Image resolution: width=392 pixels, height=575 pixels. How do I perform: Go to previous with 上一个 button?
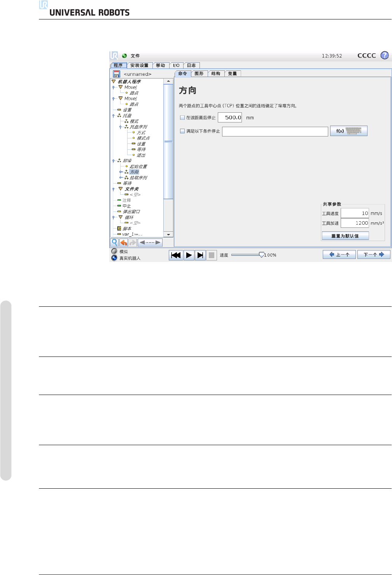(x=339, y=255)
